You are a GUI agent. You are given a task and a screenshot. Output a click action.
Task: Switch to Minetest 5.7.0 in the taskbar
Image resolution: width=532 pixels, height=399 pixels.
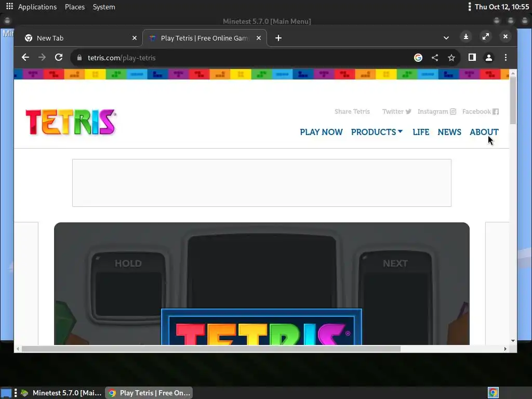[61, 393]
